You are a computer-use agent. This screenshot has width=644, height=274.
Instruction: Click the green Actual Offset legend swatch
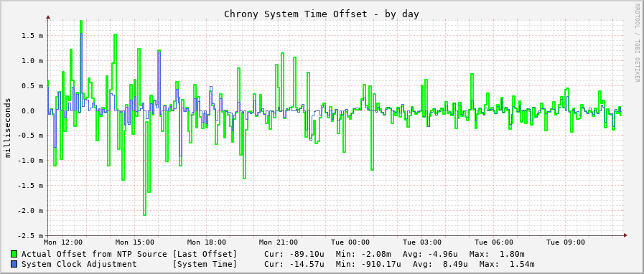[x=14, y=254]
